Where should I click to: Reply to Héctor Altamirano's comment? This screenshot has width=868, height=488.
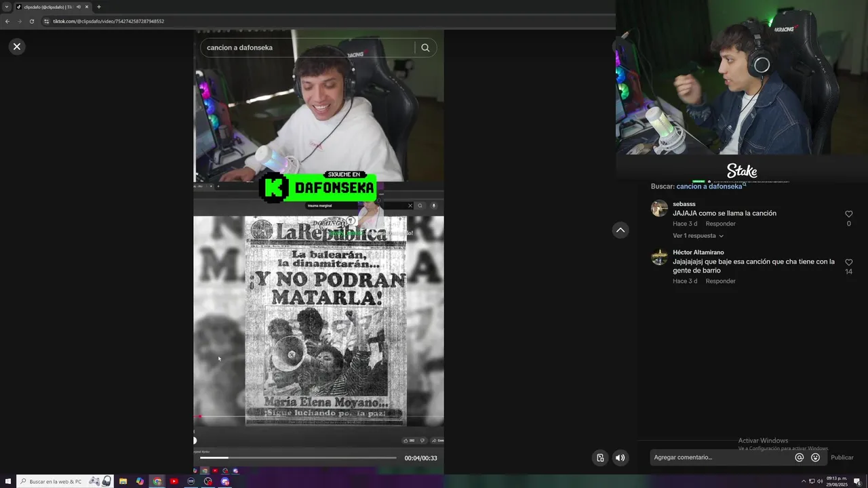720,281
